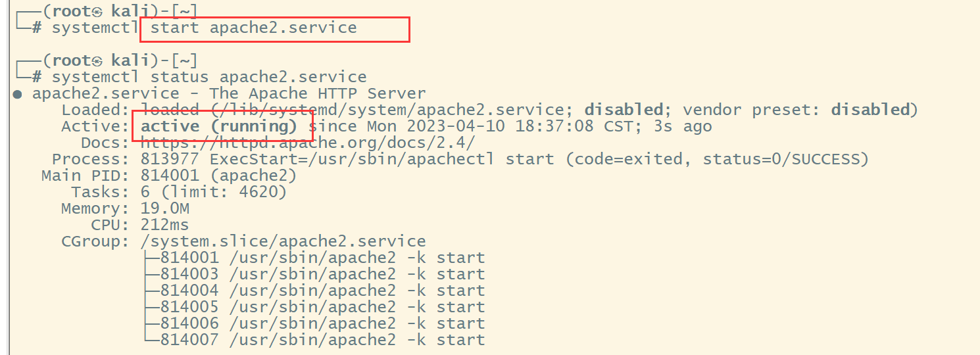Click the Main PID 814001 value

click(218, 176)
